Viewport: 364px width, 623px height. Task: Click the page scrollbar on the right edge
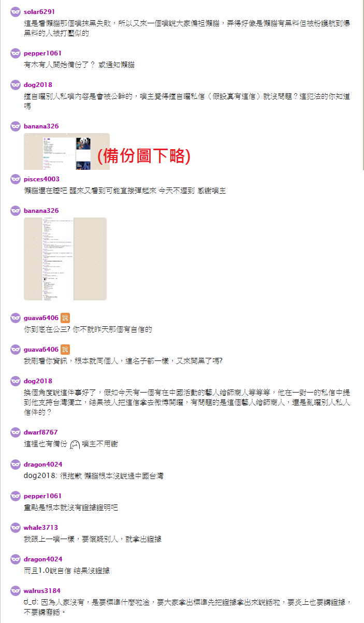point(362,85)
